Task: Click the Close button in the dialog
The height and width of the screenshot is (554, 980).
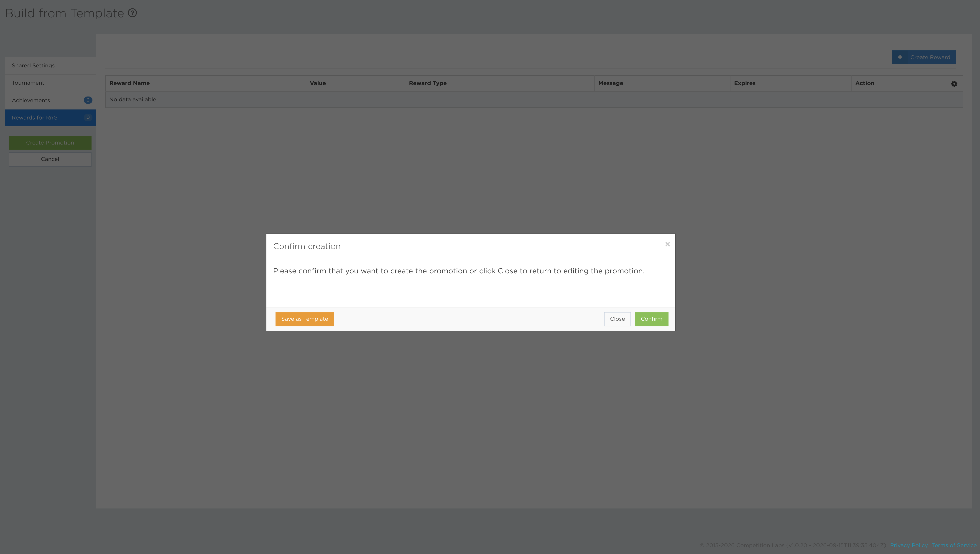Action: (617, 319)
